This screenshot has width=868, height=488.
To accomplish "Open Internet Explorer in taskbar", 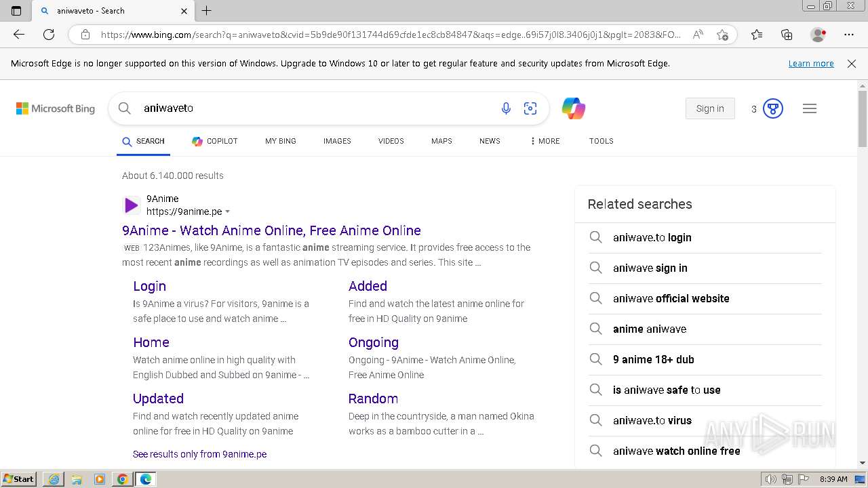I will pyautogui.click(x=54, y=479).
